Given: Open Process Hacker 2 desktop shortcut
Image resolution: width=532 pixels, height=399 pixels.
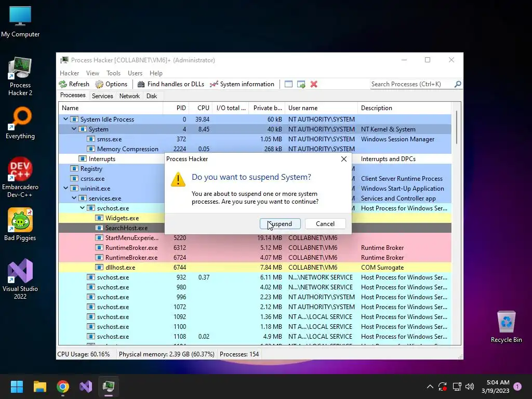Looking at the screenshot, I should click(x=20, y=77).
